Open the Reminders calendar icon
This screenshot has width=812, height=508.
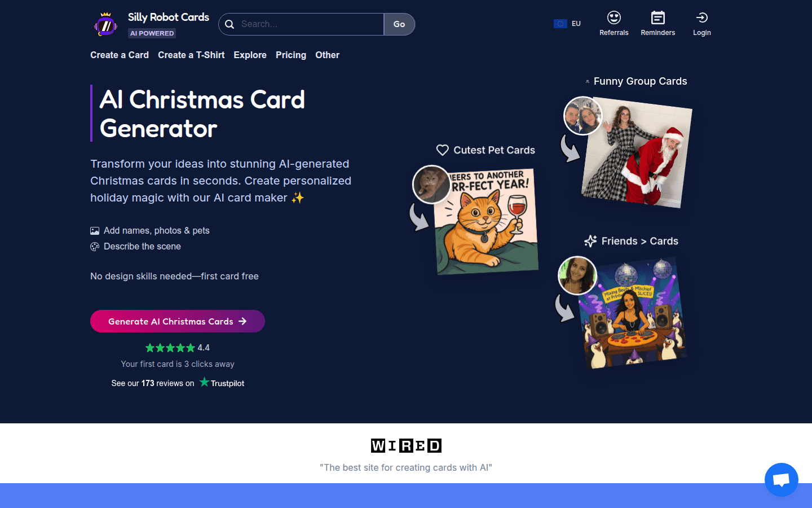coord(657,17)
